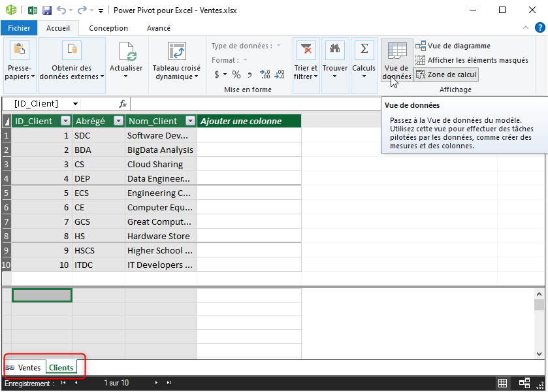The image size is (548, 392).
Task: Click scroll down arrow in calculation area
Action: tap(540, 354)
